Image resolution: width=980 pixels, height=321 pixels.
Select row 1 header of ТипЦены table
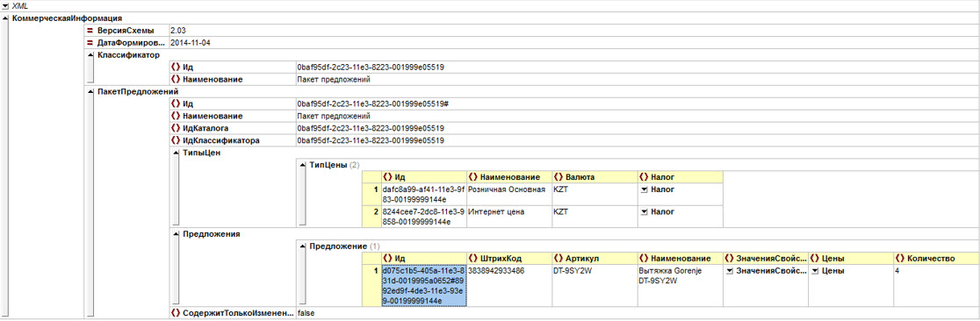pos(371,195)
